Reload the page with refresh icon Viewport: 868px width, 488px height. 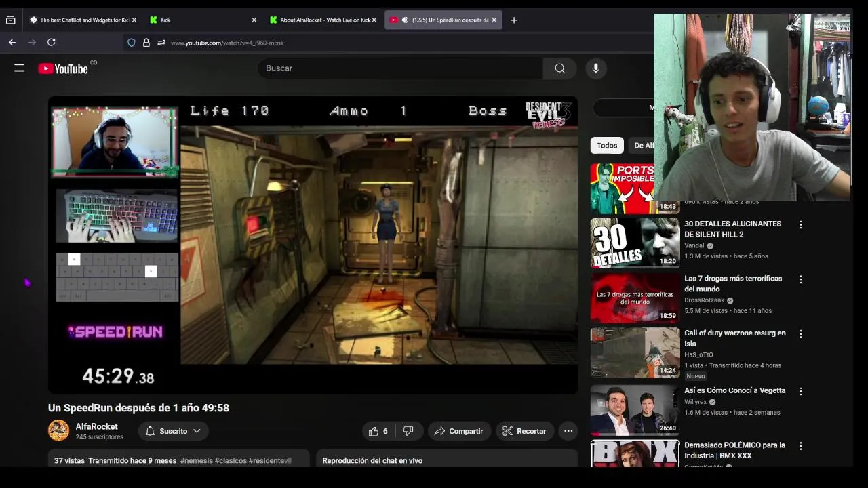(51, 42)
